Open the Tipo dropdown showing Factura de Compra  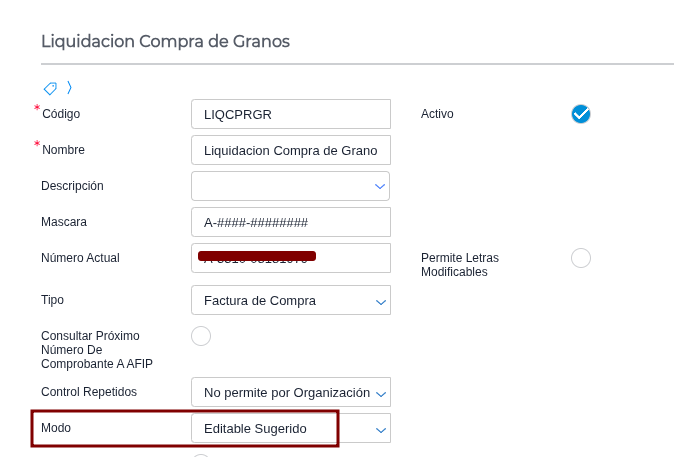point(291,300)
